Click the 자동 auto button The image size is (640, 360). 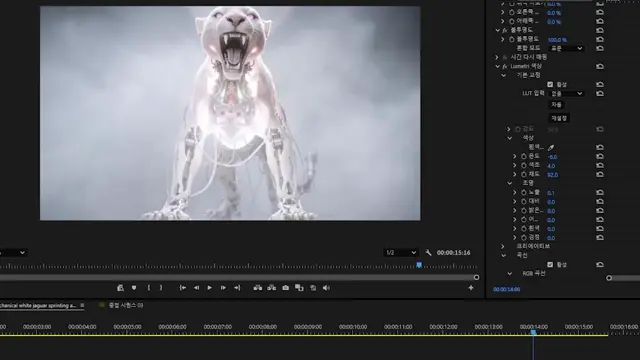coord(557,105)
